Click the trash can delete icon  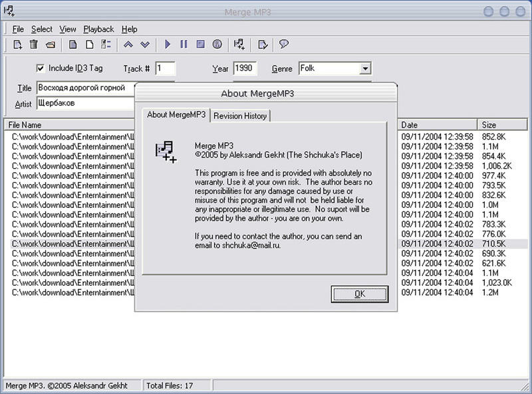tap(34, 45)
